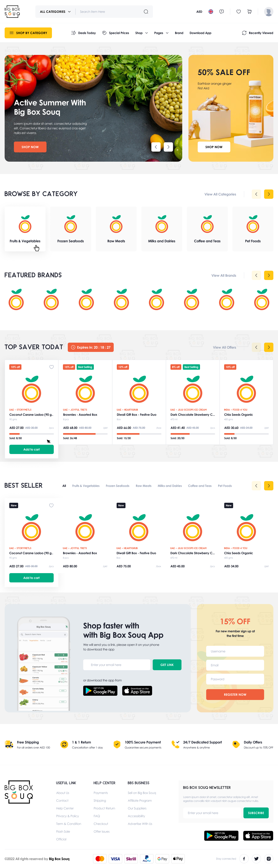Open the Deals Today menu item

[x=83, y=33]
